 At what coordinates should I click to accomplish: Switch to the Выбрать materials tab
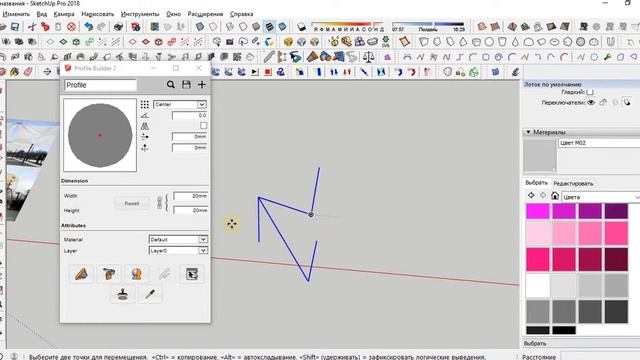pyautogui.click(x=536, y=183)
